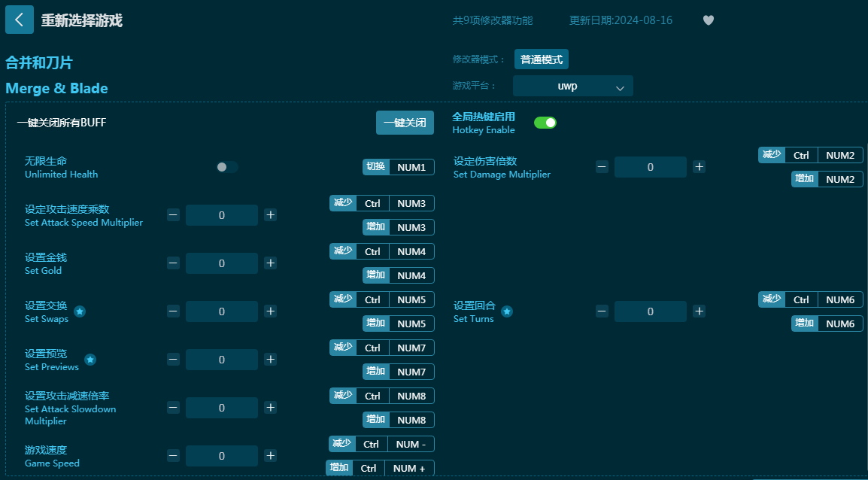Click the star icon beside Set Swaps
The image size is (868, 480).
[x=80, y=311]
